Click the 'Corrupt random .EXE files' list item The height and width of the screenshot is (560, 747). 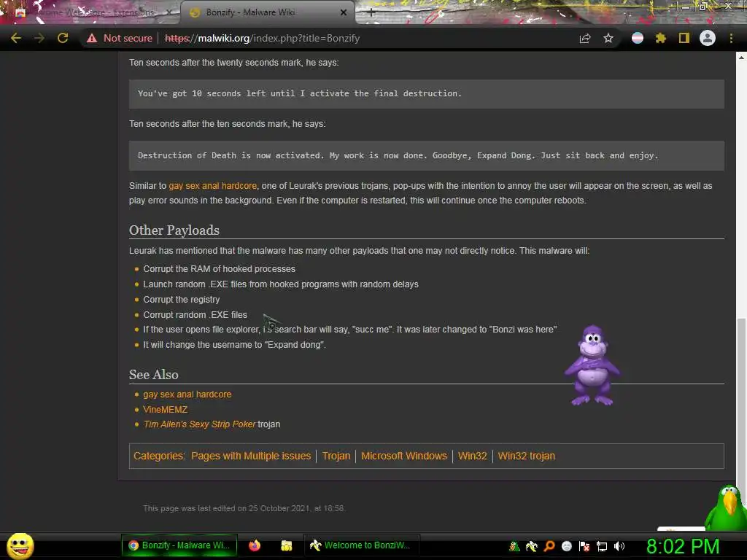coord(196,315)
